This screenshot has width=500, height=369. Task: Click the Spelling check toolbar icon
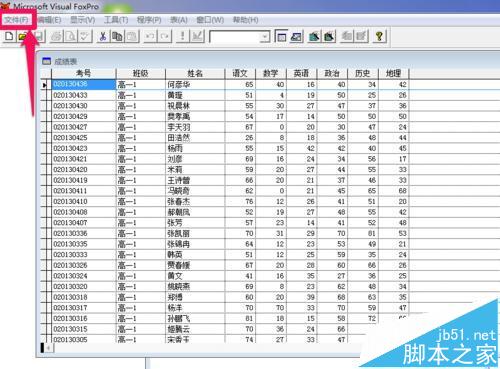click(x=85, y=36)
